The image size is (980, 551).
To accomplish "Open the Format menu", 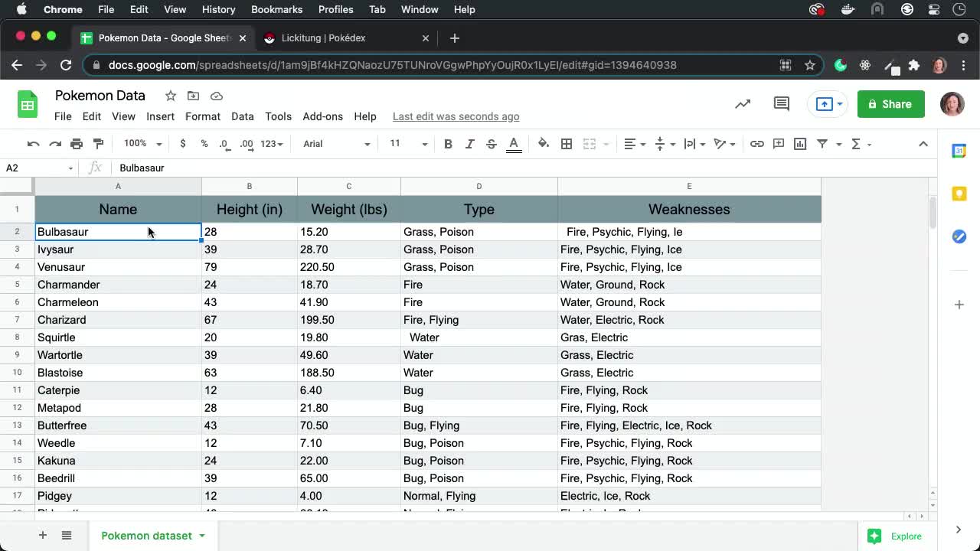I will tap(203, 116).
